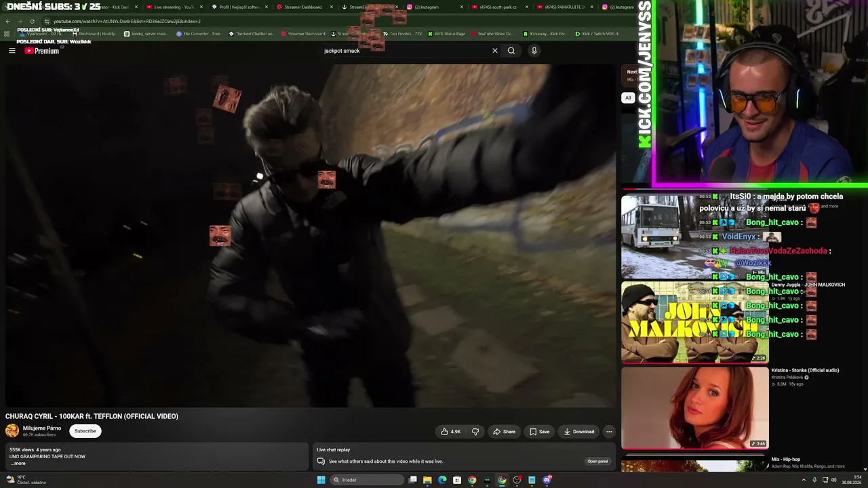Expand the description with '...more'
Viewport: 868px width, 488px height.
[18, 464]
